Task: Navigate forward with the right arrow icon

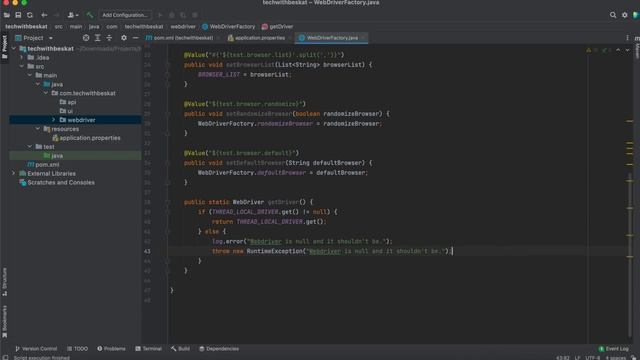Action: click(57, 15)
